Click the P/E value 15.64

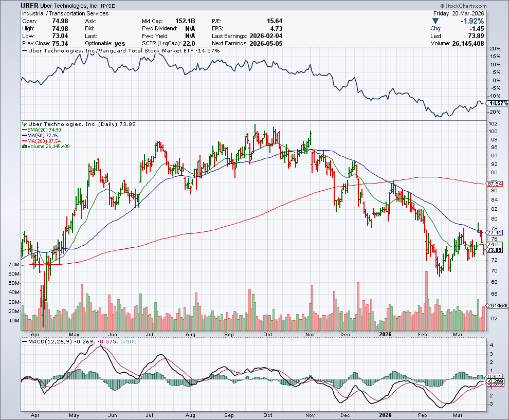pyautogui.click(x=275, y=21)
